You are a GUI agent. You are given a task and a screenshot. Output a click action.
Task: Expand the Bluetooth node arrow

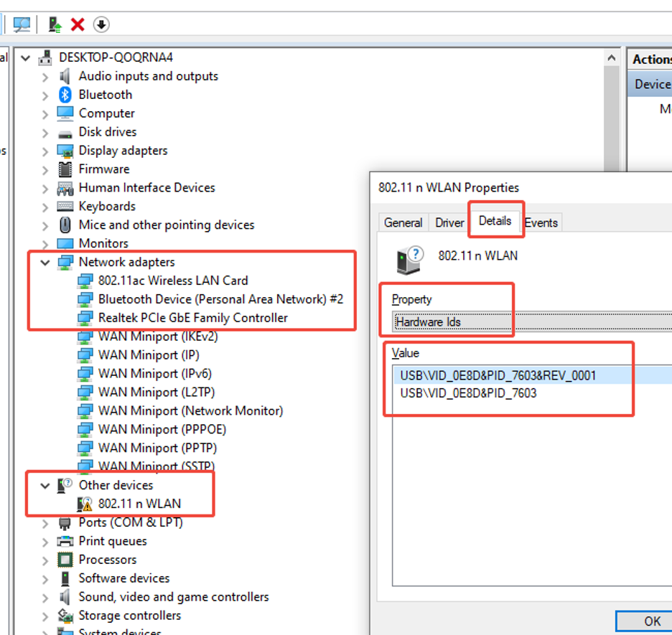coord(45,95)
